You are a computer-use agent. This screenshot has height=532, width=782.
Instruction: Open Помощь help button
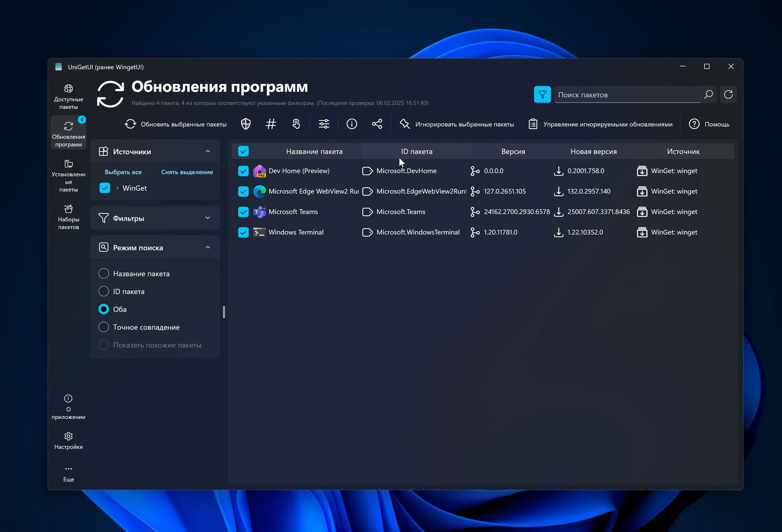[709, 124]
